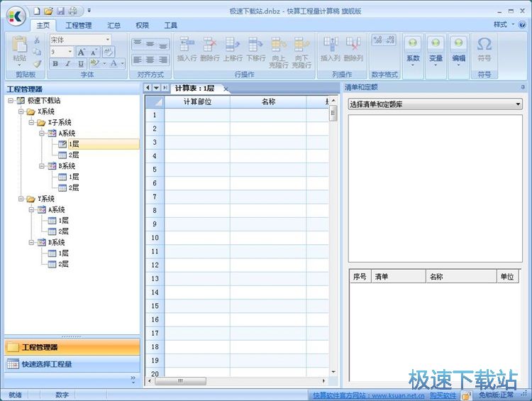Open the font size 9 dropdown
Viewport: 532px width, 401px height.
(x=70, y=52)
